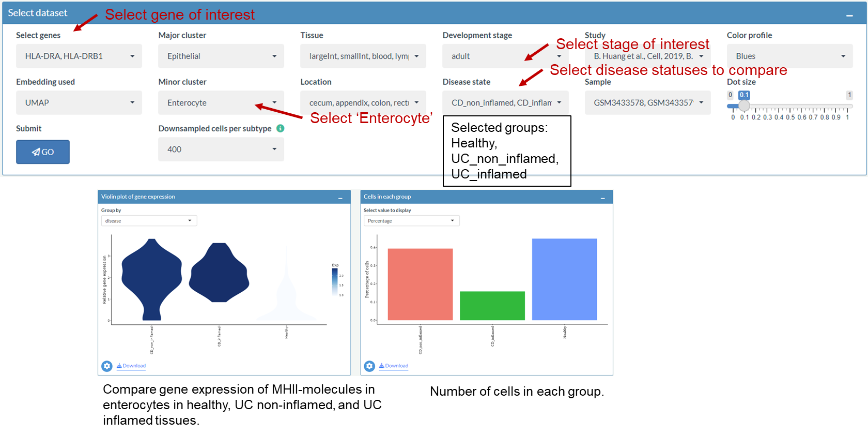The height and width of the screenshot is (435, 868).
Task: Click the info icon beside Downsampled cells
Action: (281, 128)
